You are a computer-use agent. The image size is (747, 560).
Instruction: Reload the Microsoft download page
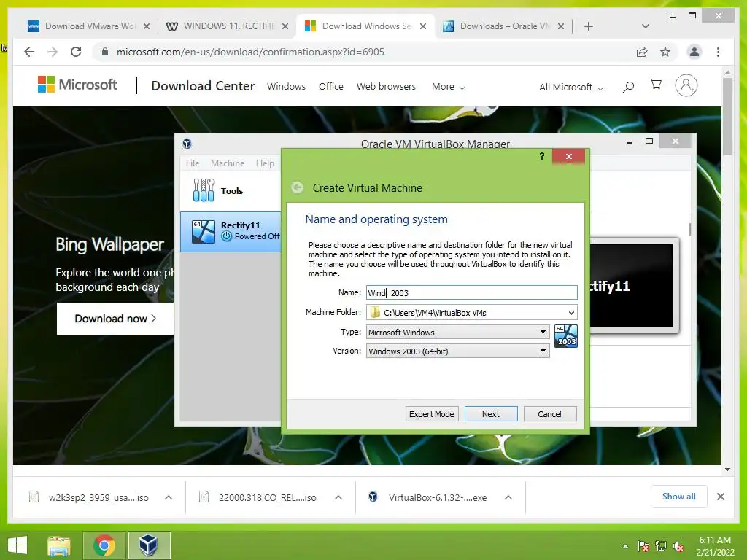click(x=76, y=52)
